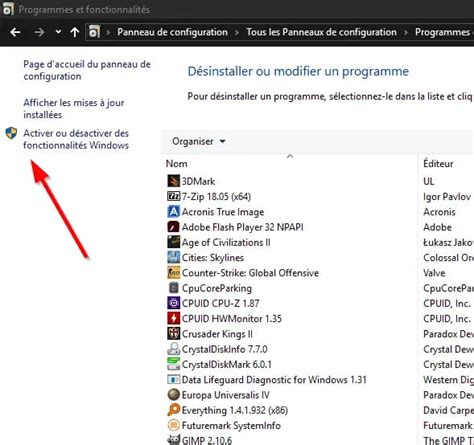The image size is (474, 445).
Task: Click the control panel icon in address bar
Action: click(94, 32)
